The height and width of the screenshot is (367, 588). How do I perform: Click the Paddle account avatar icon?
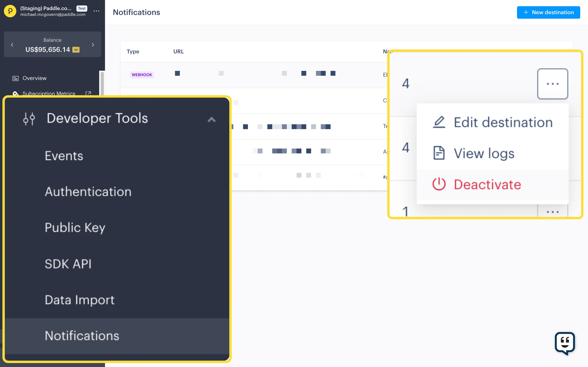10,11
